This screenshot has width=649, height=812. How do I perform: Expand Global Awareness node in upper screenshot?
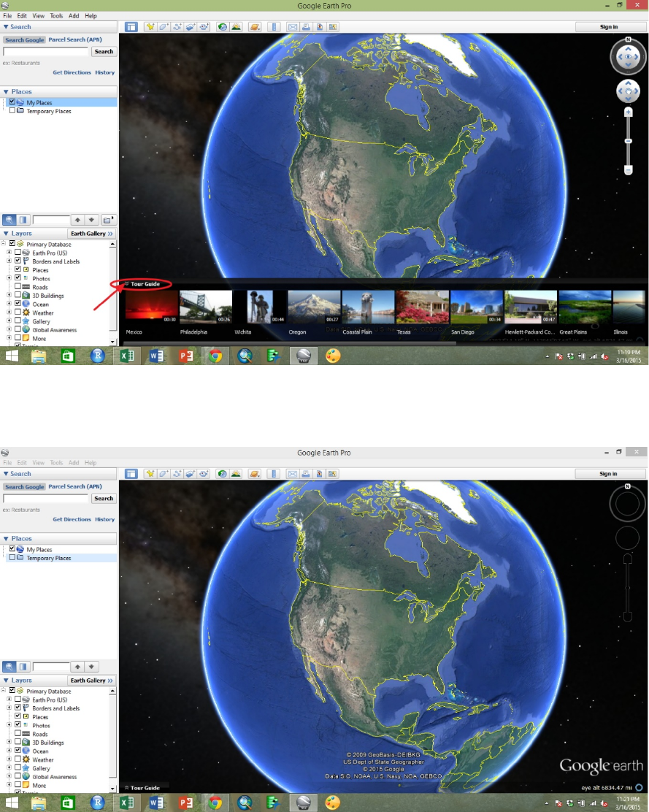9,329
